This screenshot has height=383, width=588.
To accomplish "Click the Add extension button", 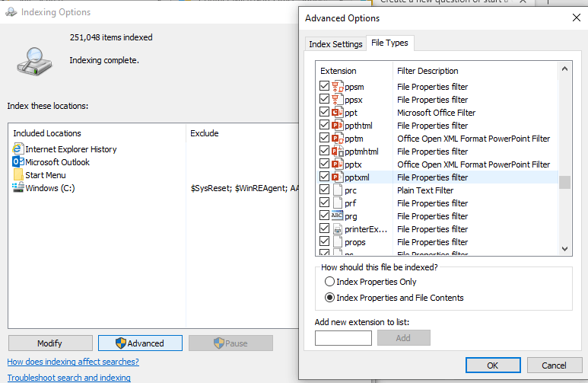I will click(403, 338).
